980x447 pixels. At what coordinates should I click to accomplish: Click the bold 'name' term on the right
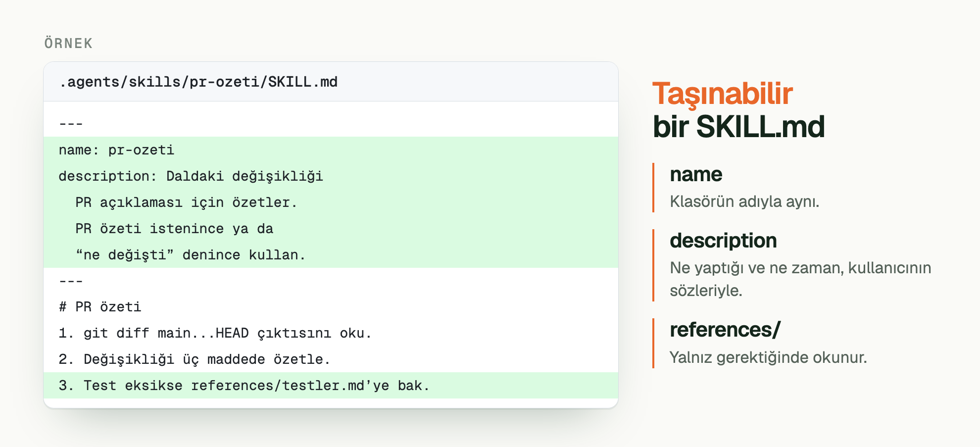[696, 175]
